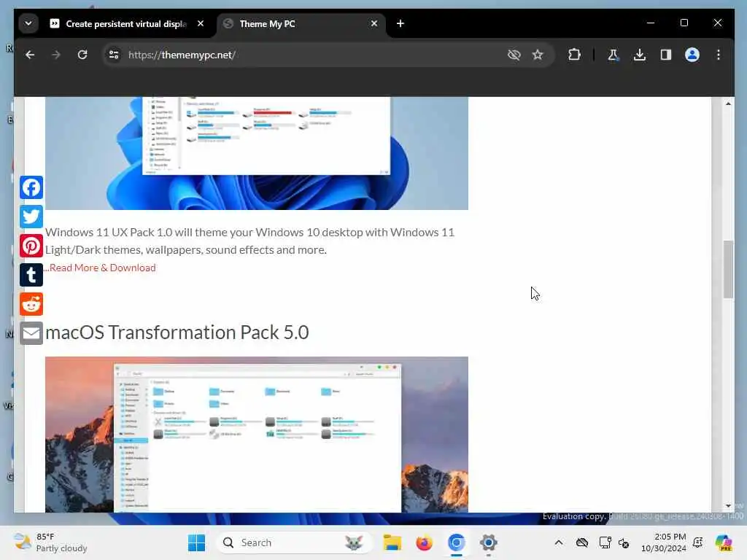Image resolution: width=747 pixels, height=560 pixels.
Task: Open Settings gear from taskbar
Action: [488, 542]
